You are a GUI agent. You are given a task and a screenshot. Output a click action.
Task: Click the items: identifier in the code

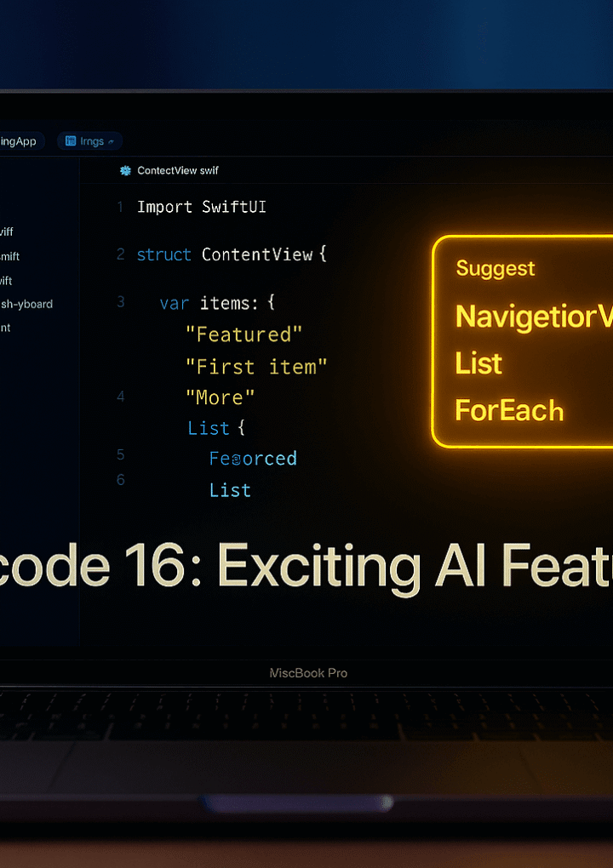pos(229,303)
